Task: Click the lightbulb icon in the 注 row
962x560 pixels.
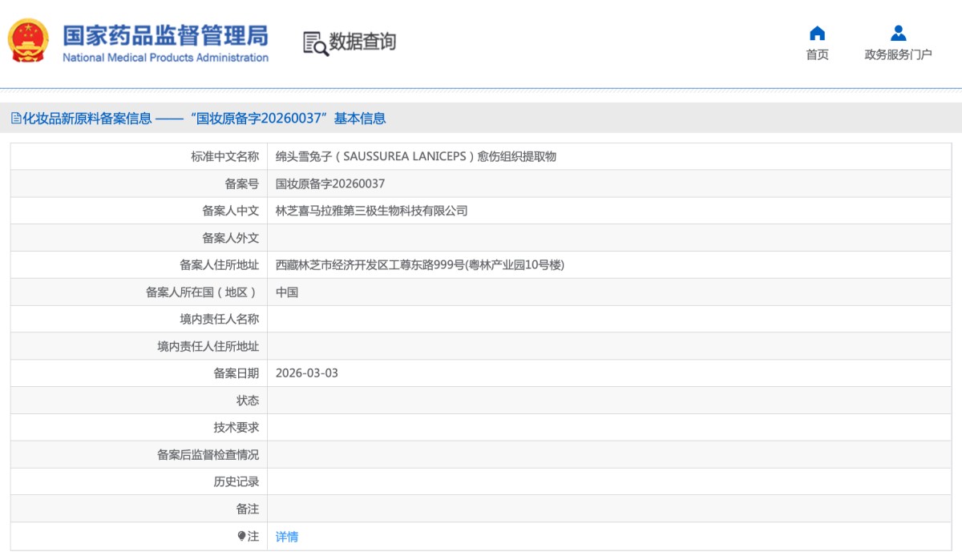Action: coord(243,536)
